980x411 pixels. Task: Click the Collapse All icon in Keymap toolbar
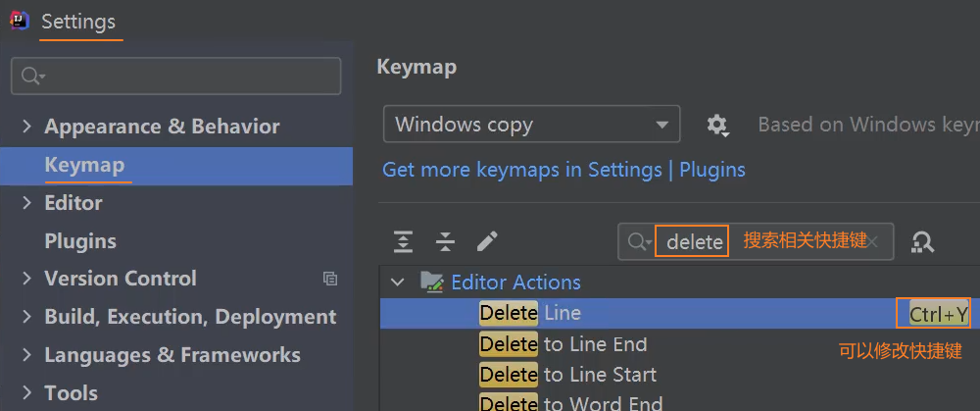(445, 241)
